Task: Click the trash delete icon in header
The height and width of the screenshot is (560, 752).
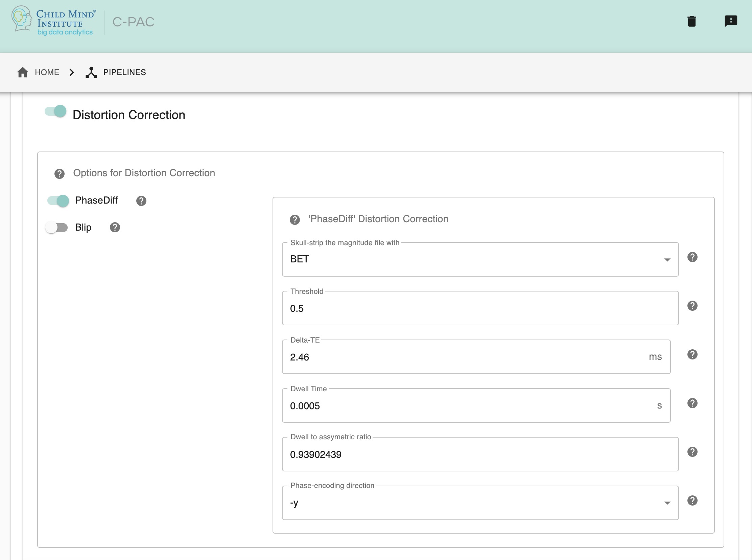Action: click(x=692, y=21)
